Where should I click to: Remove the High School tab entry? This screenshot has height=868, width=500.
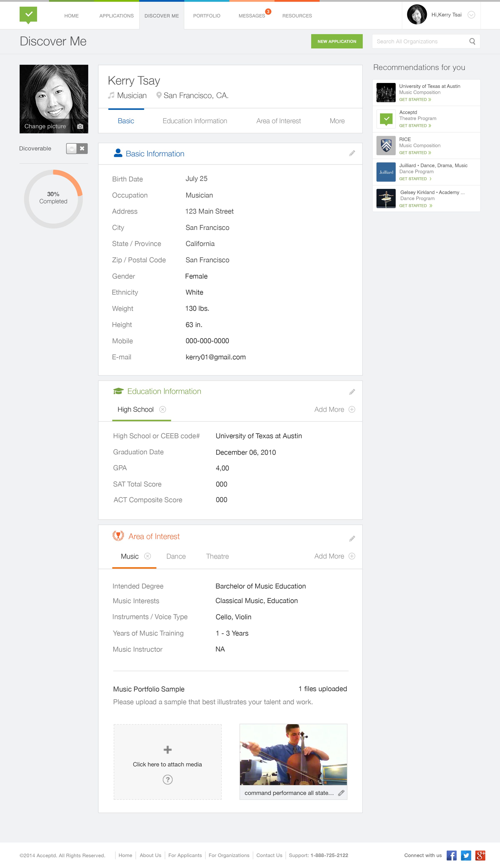[163, 410]
